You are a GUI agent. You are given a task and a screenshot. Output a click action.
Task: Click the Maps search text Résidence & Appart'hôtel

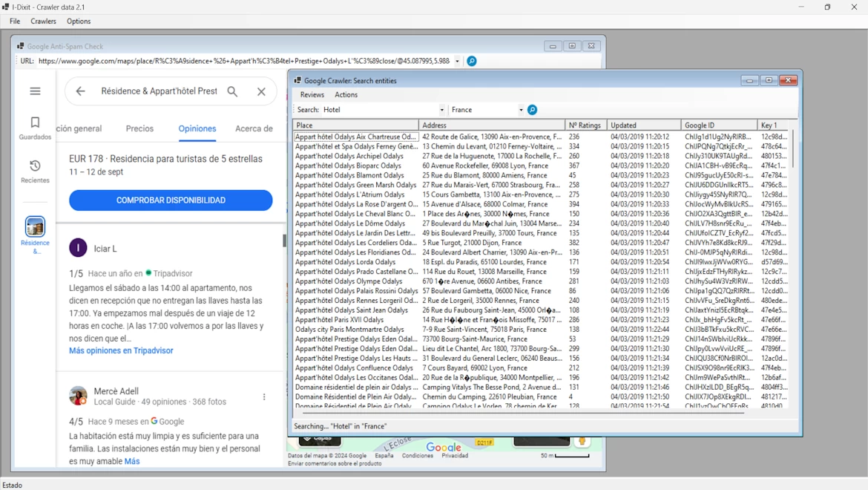(159, 91)
